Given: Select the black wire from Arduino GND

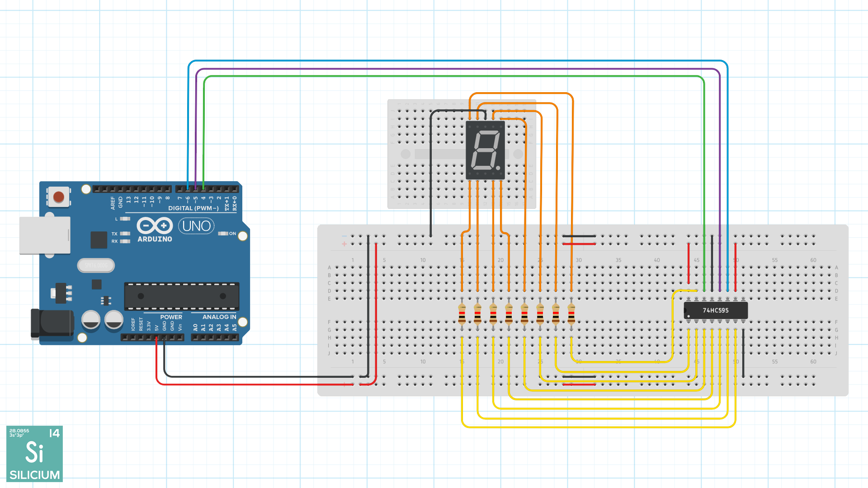Looking at the screenshot, I should coord(258,376).
